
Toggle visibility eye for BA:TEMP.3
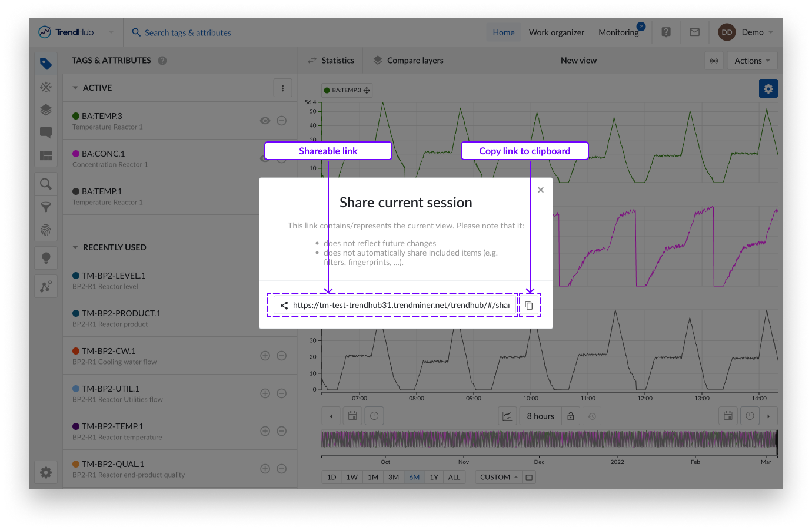pyautogui.click(x=265, y=121)
